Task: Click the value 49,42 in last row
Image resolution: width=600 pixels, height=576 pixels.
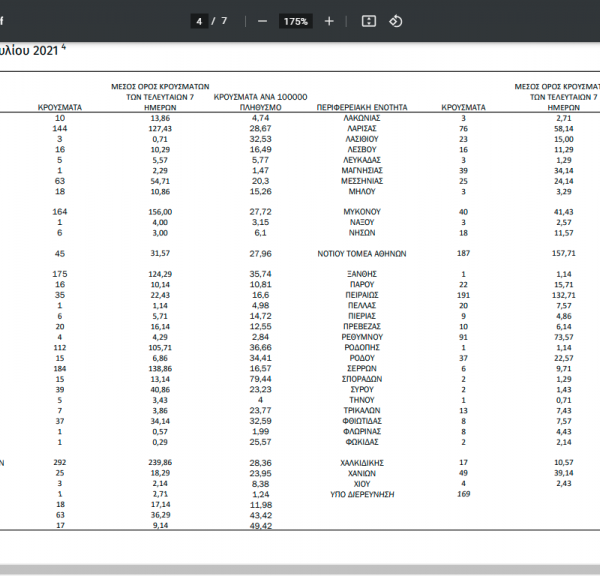Action: [x=260, y=526]
